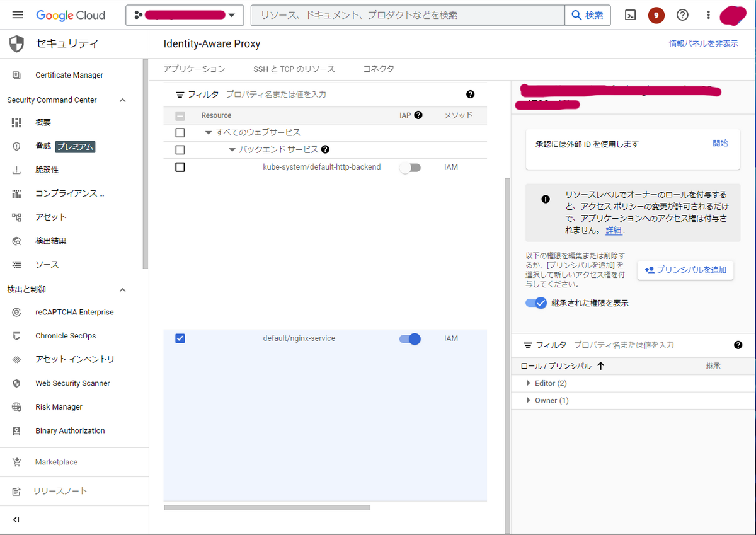
Task: Expand the Editor (2) role row
Action: point(529,383)
